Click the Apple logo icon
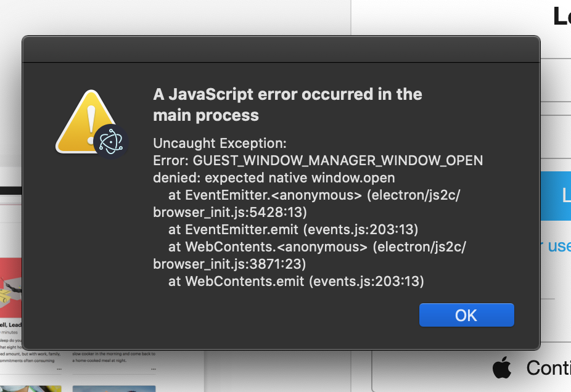571x392 pixels. coord(502,367)
